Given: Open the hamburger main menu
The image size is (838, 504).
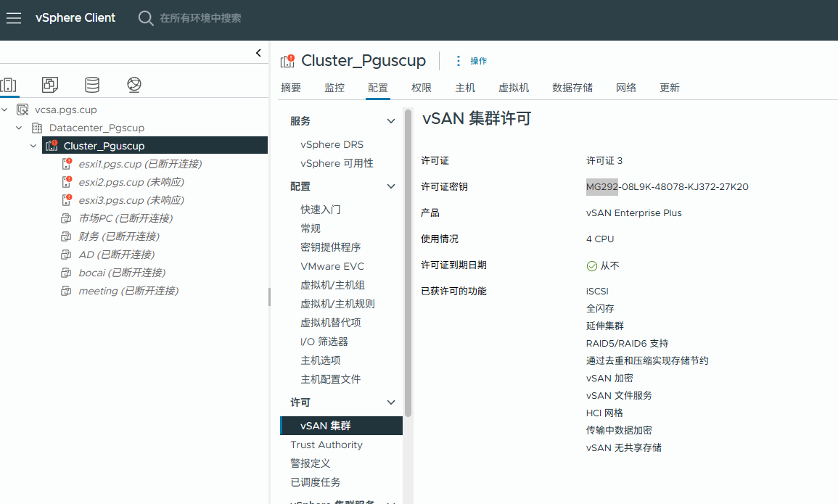Looking at the screenshot, I should [x=14, y=18].
